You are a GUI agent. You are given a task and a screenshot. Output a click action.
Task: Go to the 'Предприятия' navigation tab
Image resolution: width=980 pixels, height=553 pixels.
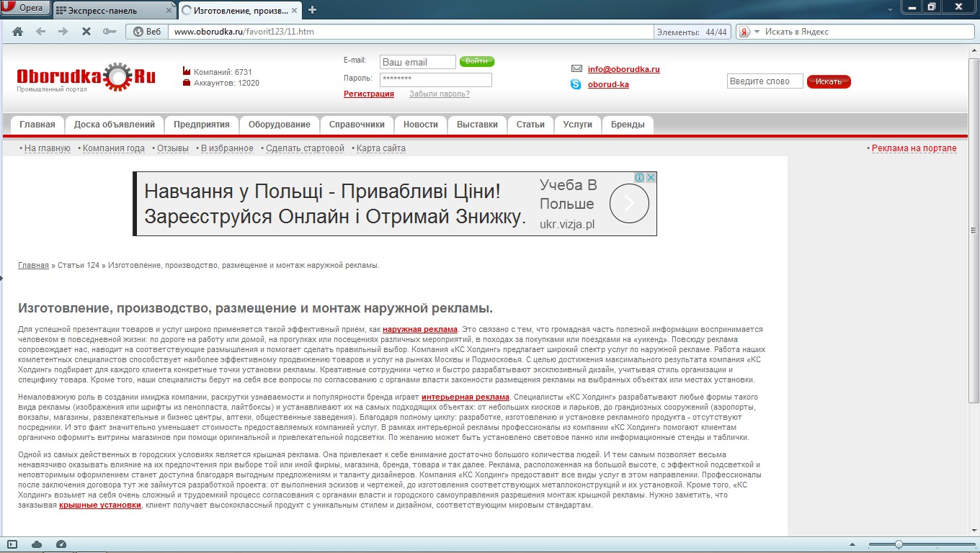click(x=202, y=125)
